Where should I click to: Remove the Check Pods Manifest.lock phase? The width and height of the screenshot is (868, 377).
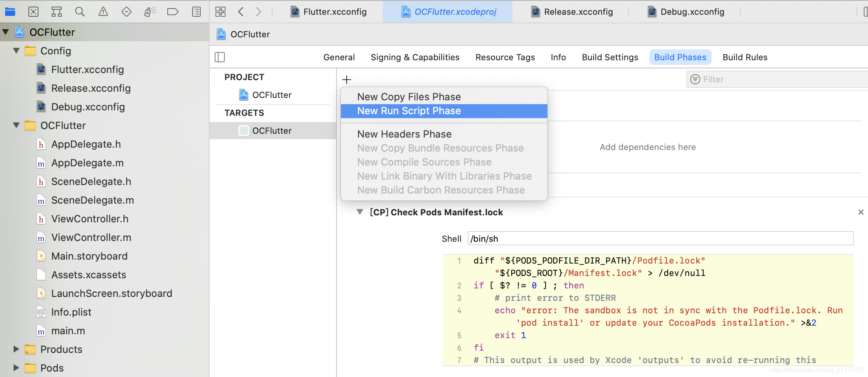click(x=861, y=212)
